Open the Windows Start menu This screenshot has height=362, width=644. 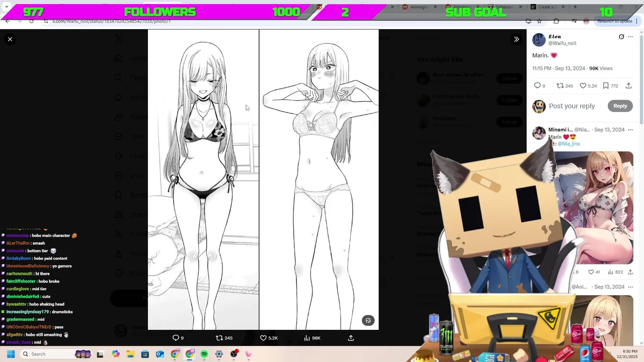(11, 354)
